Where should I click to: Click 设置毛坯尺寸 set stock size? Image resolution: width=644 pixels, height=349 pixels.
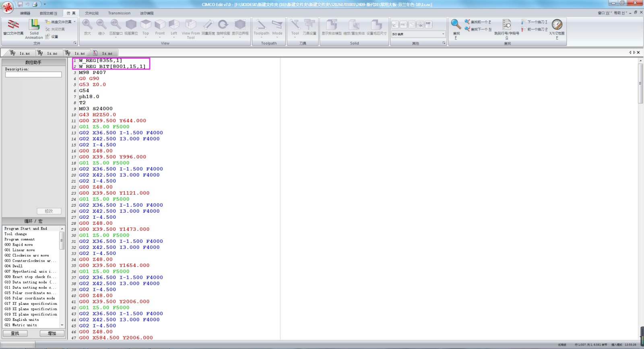click(x=377, y=27)
